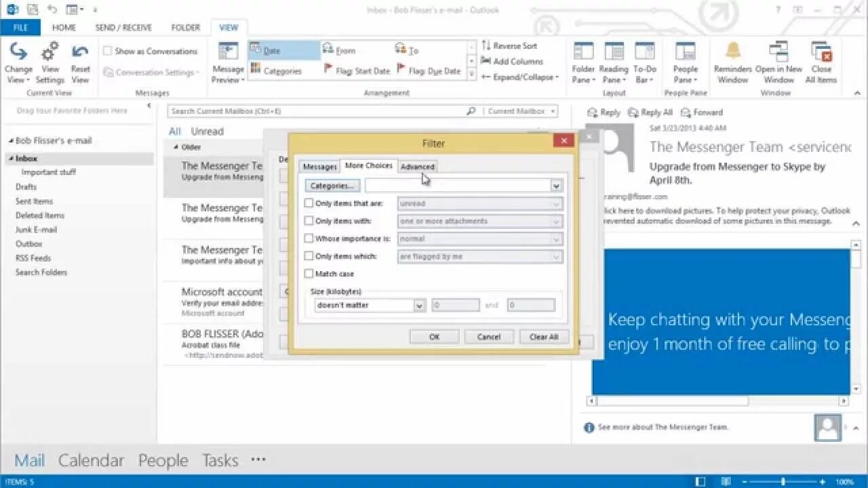Click Reverse Sort
Image resolution: width=868 pixels, height=488 pixels.
(509, 45)
